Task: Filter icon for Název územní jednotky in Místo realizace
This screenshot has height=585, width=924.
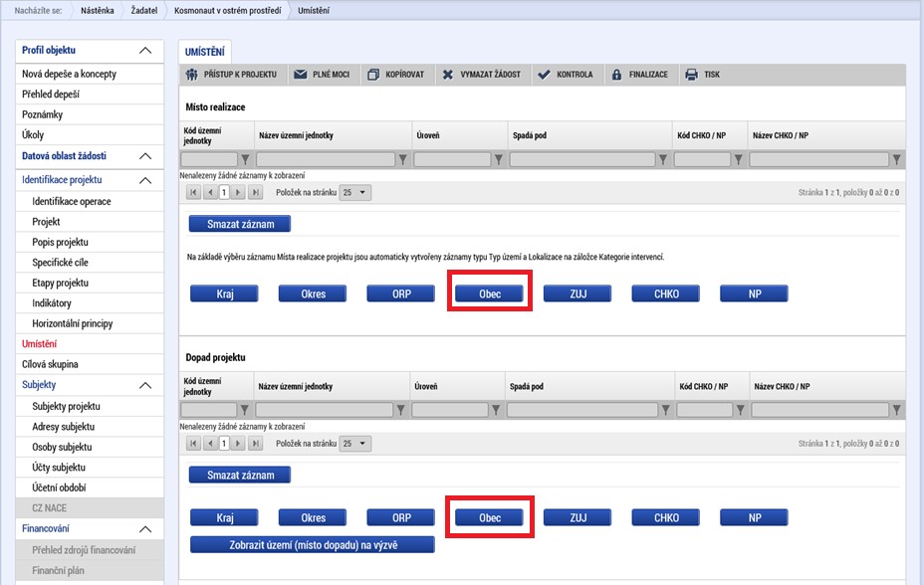Action: coord(402,159)
